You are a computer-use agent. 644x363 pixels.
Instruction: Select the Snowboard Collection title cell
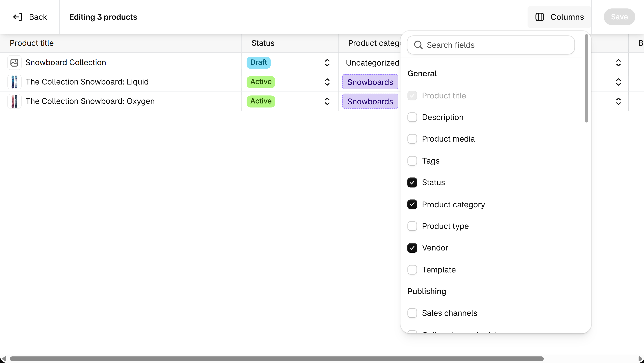[121, 63]
